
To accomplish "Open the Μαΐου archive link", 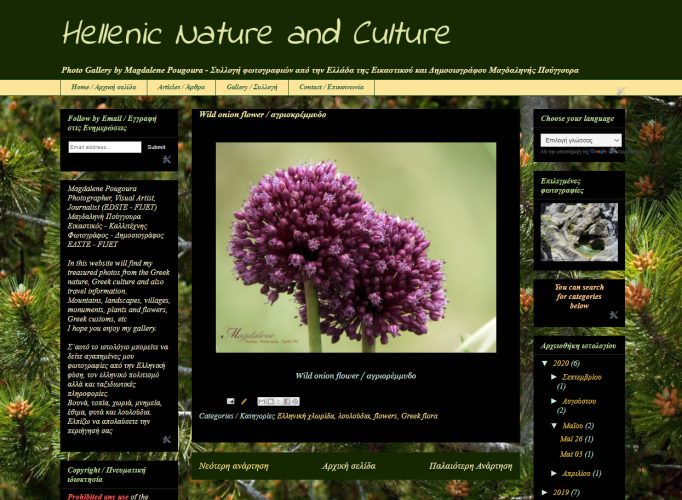I will (572, 425).
